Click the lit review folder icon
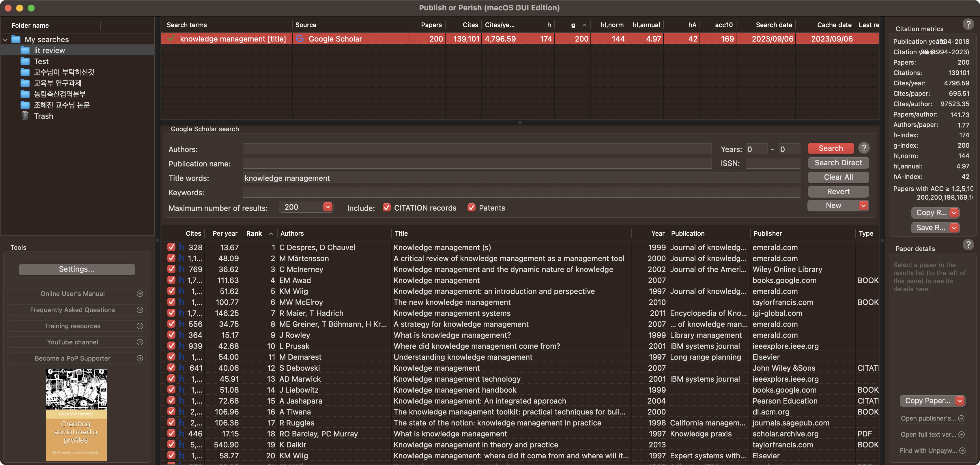Screen dimensions: 980x465 tap(25, 50)
